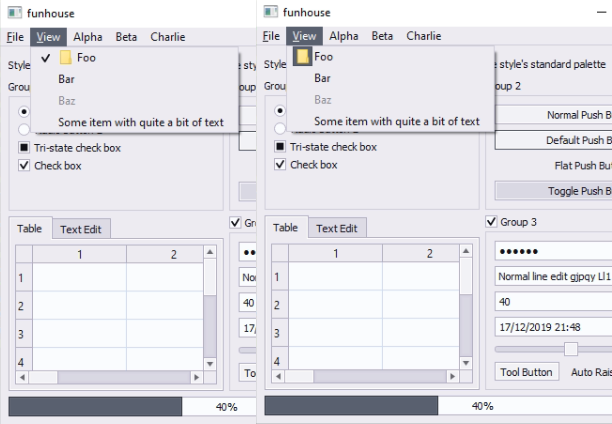The image size is (612, 424).
Task: Click Foo folder icon in left window menu
Action: click(66, 57)
